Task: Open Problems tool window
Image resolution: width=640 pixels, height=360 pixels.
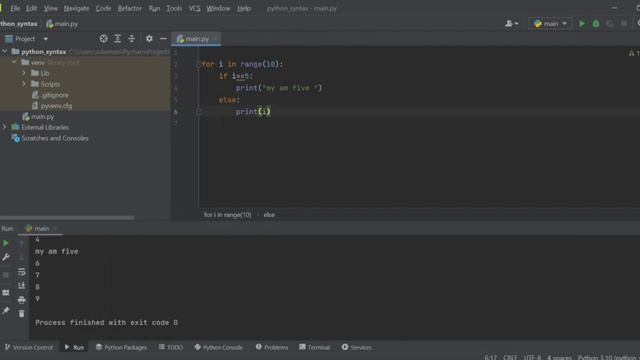Action: pos(272,347)
